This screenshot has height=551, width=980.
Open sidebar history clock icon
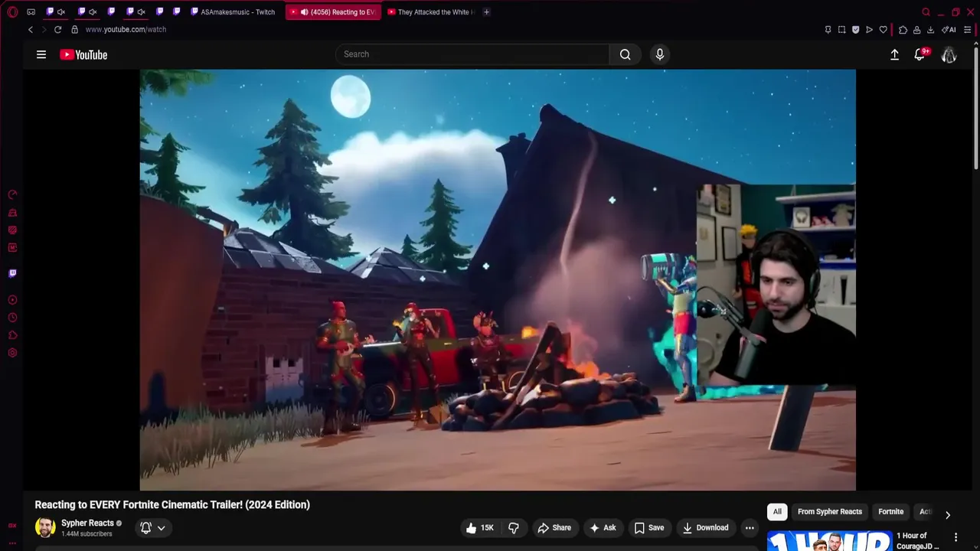12,318
